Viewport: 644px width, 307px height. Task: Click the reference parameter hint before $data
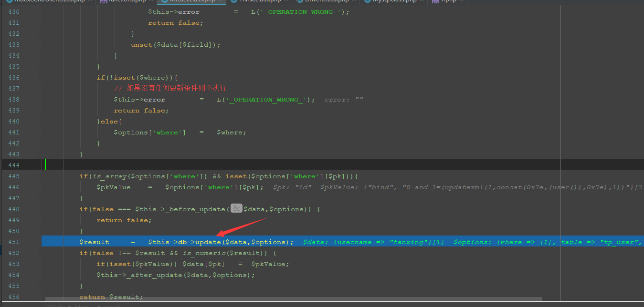236,209
